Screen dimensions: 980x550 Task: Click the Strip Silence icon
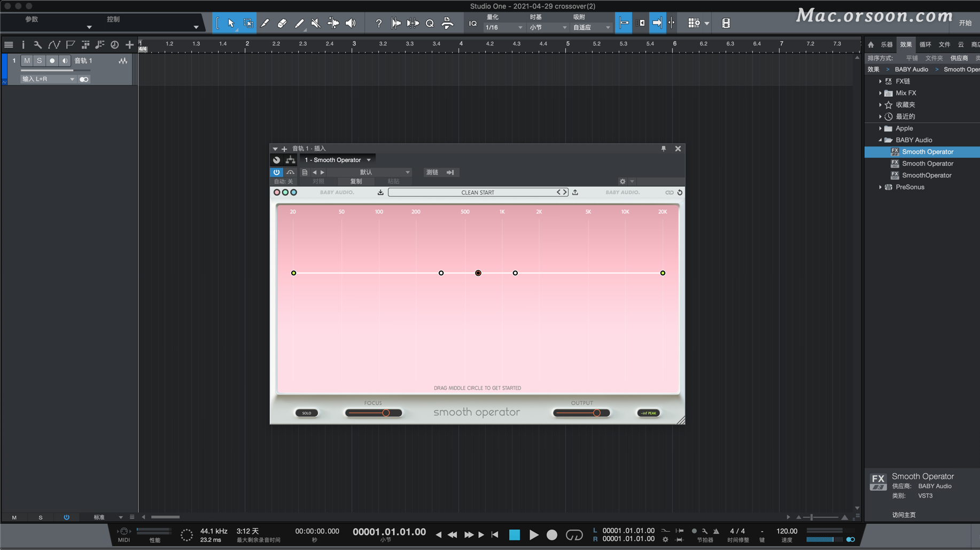pos(413,23)
